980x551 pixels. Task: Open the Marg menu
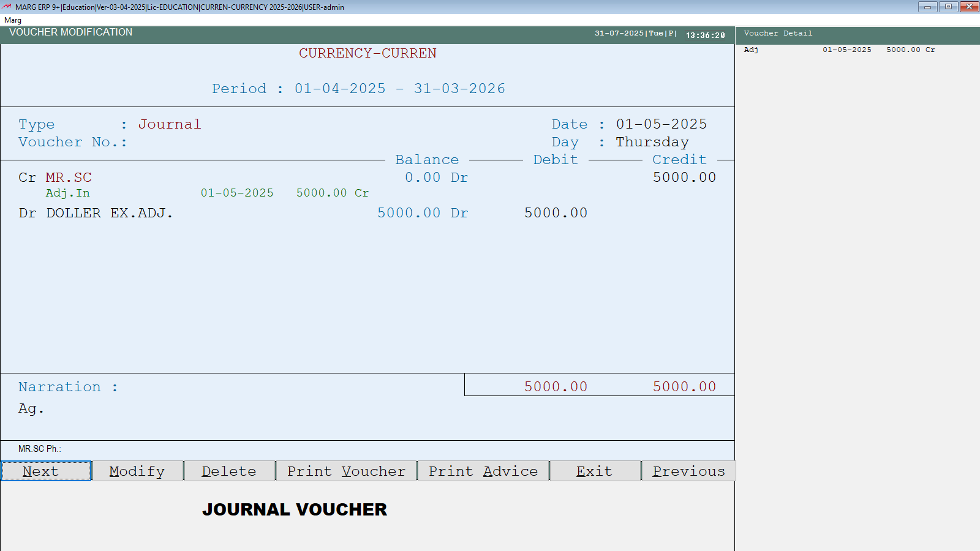tap(13, 20)
